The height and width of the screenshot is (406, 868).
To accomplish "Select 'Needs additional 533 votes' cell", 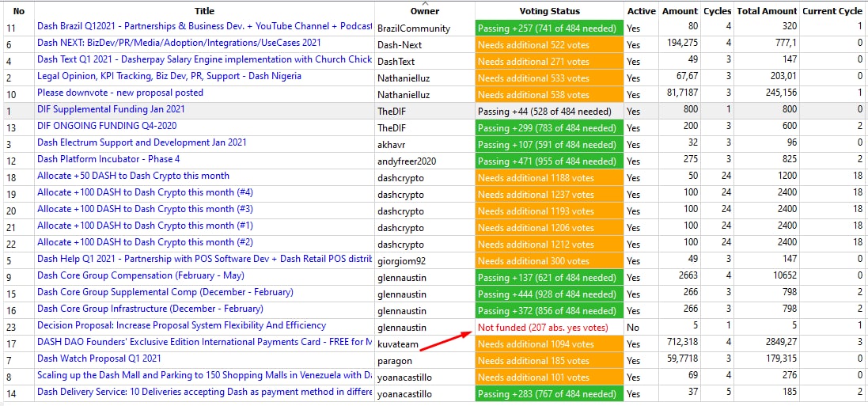I will (549, 78).
